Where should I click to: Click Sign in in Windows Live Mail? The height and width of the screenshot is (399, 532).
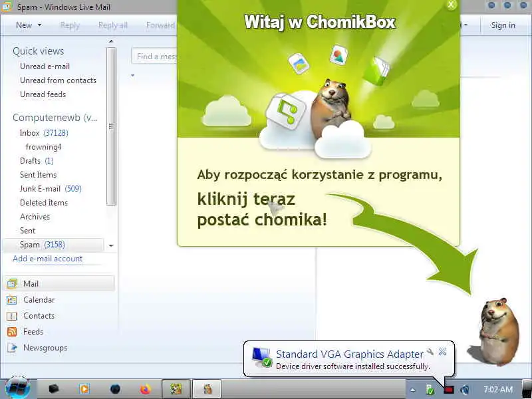tap(503, 25)
